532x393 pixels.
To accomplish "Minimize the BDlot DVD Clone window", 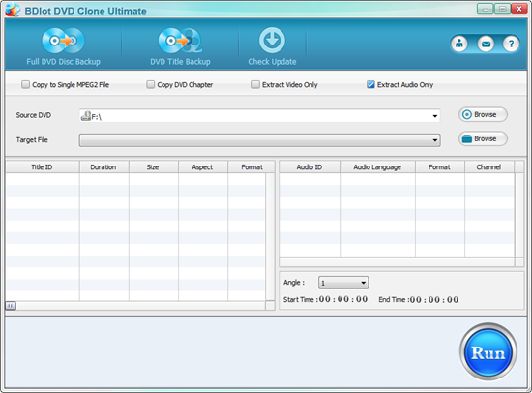I will coord(486,9).
